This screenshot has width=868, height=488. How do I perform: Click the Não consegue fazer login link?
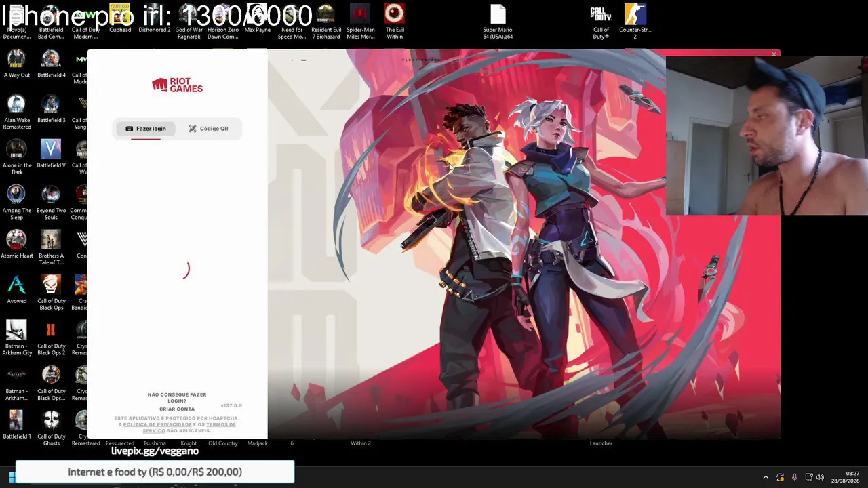(x=177, y=397)
